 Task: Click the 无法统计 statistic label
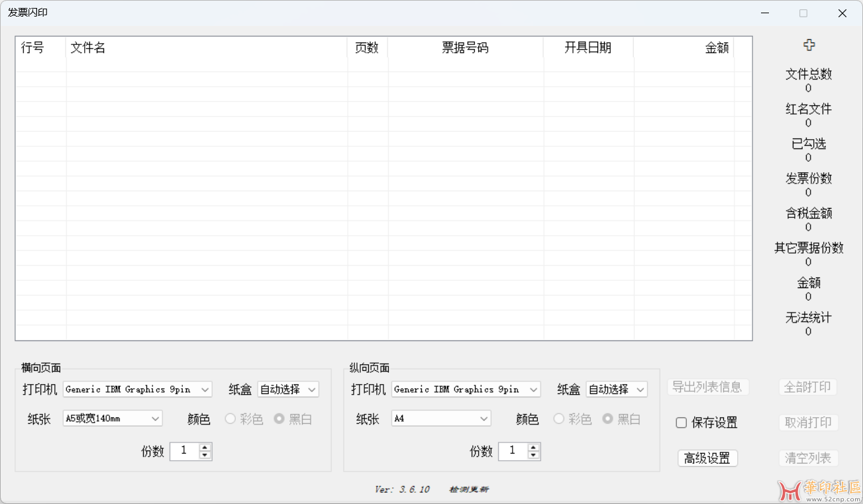(809, 318)
